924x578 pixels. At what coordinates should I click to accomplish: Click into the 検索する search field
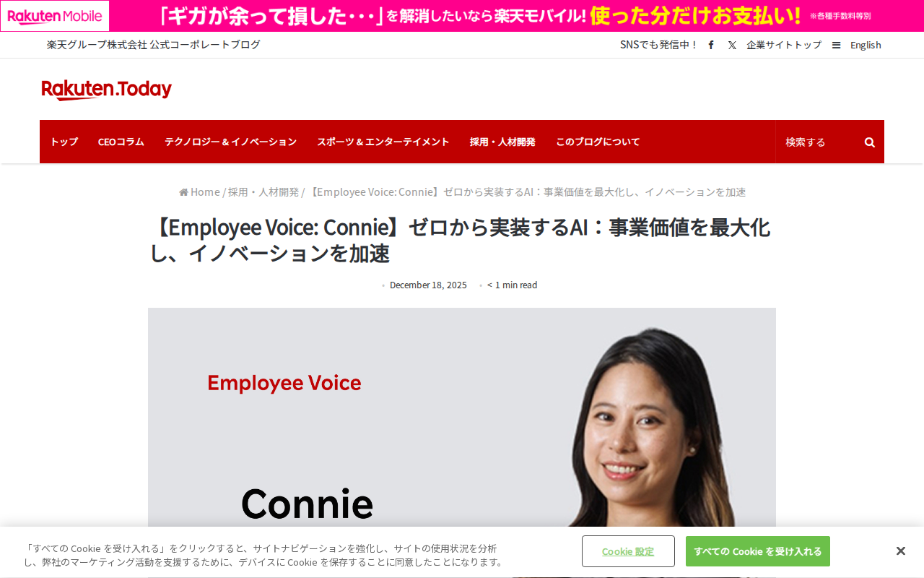(x=819, y=142)
